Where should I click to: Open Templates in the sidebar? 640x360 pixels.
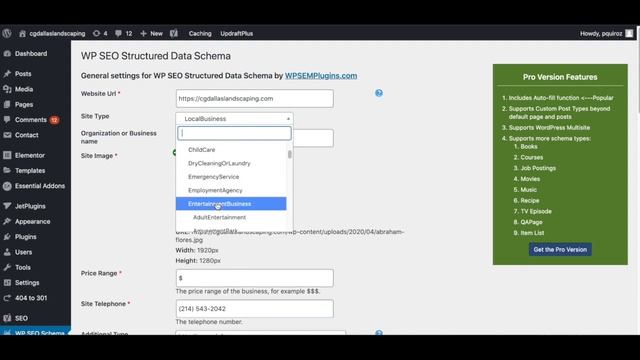pos(30,171)
